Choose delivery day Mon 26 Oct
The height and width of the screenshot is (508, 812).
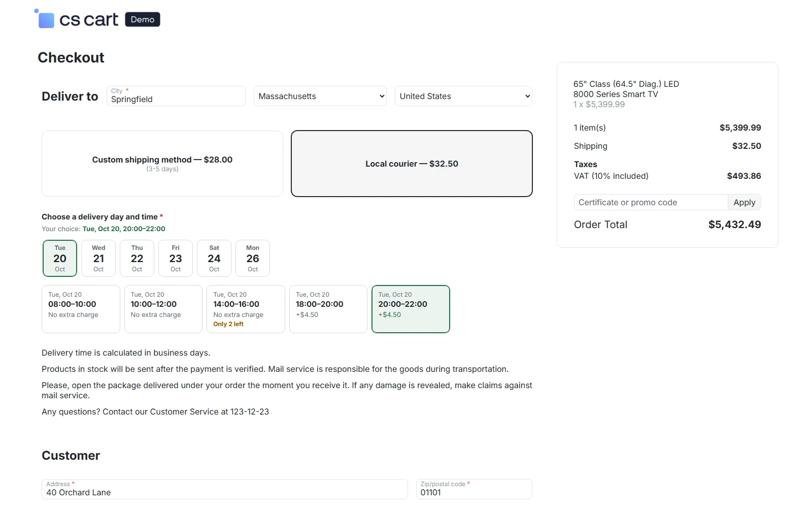pyautogui.click(x=253, y=258)
